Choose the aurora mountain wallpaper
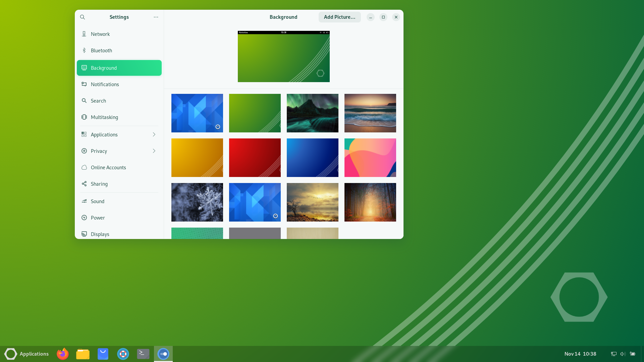Image resolution: width=644 pixels, height=362 pixels. pos(313,113)
